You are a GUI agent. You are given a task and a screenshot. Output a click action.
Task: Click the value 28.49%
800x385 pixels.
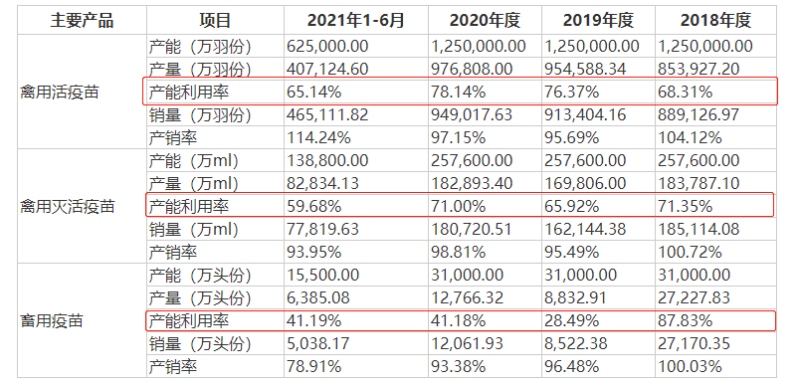571,321
